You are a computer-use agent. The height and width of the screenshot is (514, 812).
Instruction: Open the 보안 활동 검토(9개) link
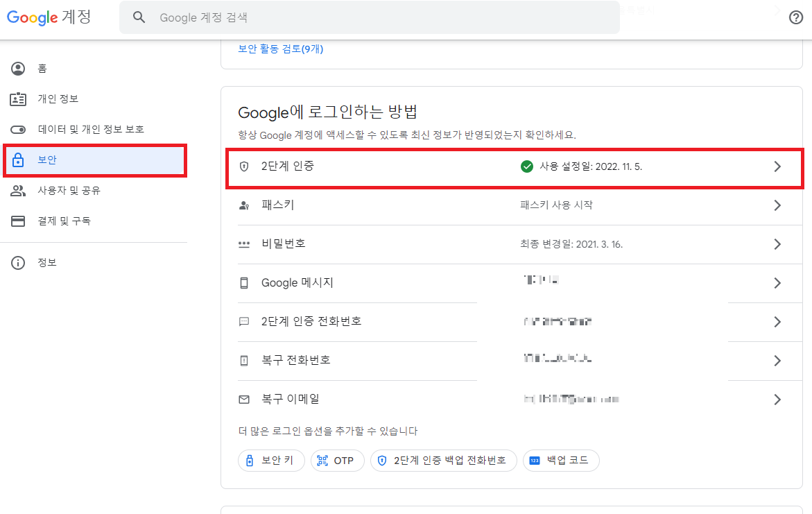(x=281, y=49)
